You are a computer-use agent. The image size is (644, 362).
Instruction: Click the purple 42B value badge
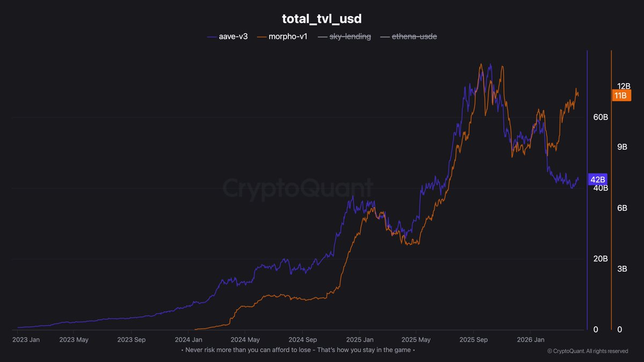597,179
